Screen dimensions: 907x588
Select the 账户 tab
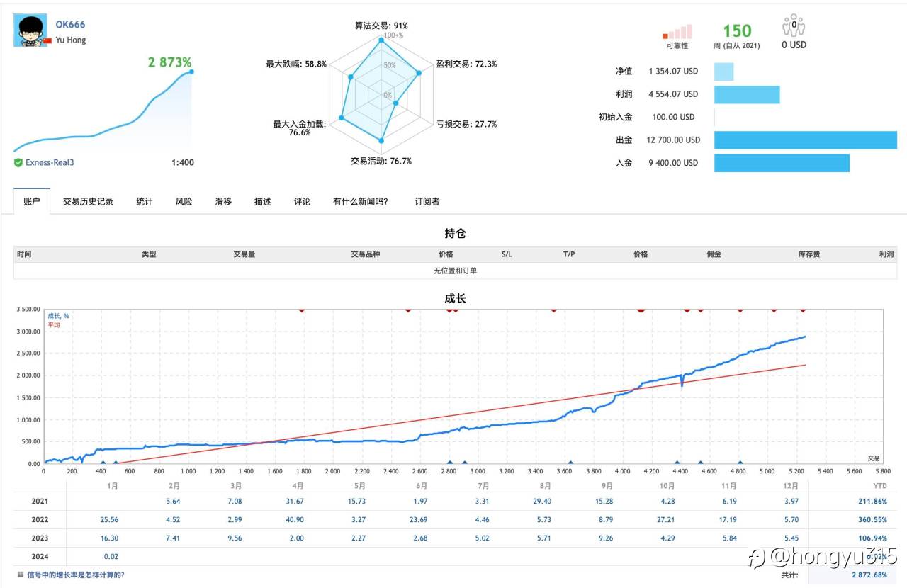(x=32, y=201)
